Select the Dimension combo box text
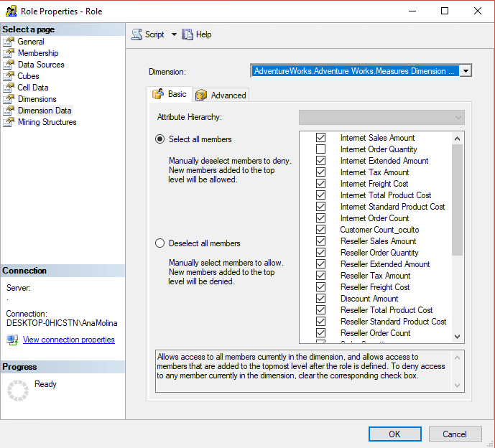 pos(356,71)
